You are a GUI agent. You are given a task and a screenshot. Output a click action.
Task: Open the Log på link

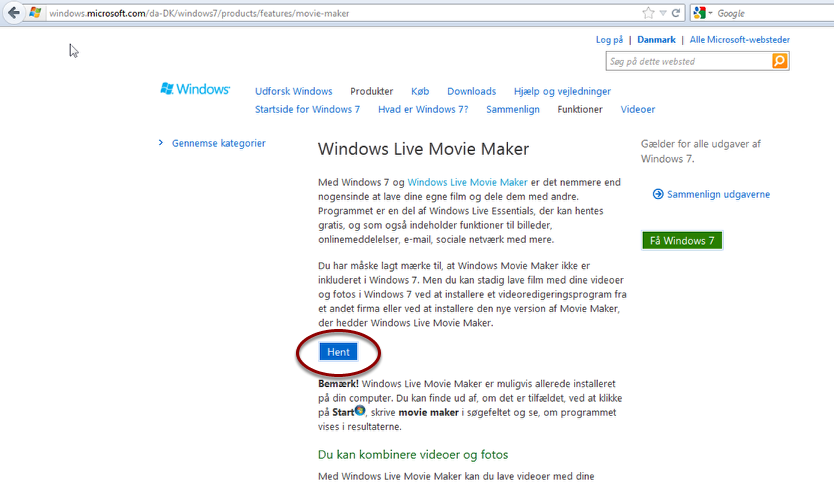609,40
